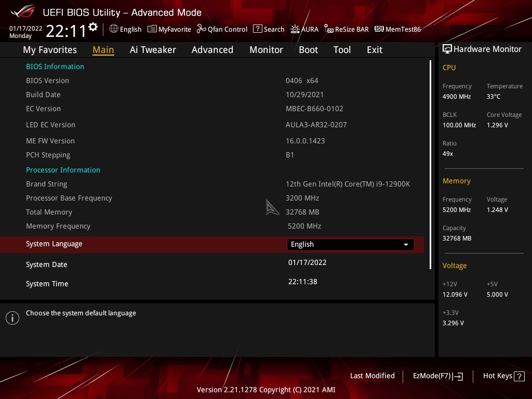The image size is (532, 399).
Task: Switch to the Boot tab
Action: tap(308, 50)
